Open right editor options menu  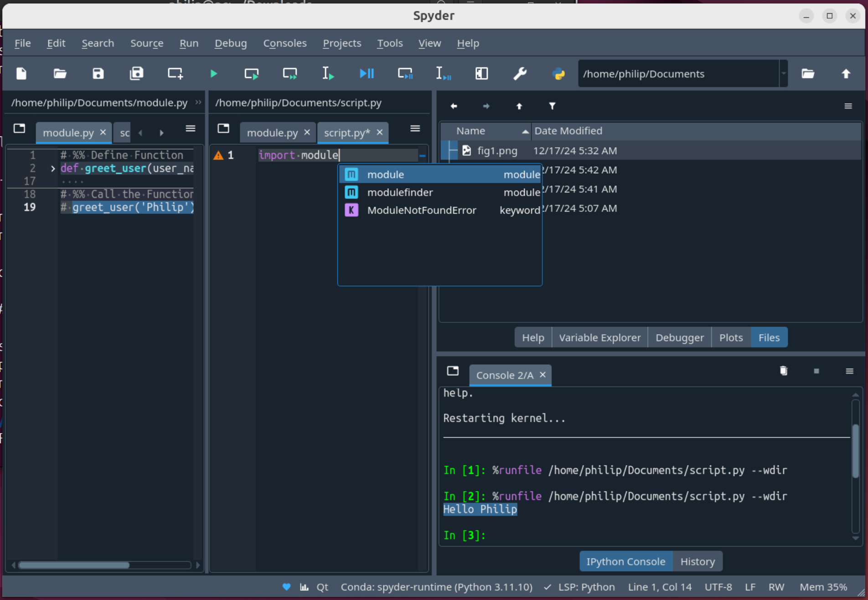point(415,129)
